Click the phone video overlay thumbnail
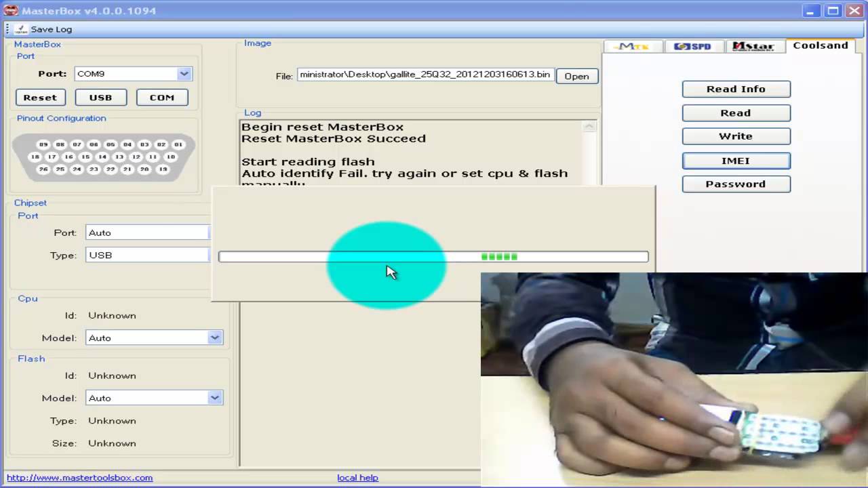The width and height of the screenshot is (868, 488). 674,380
